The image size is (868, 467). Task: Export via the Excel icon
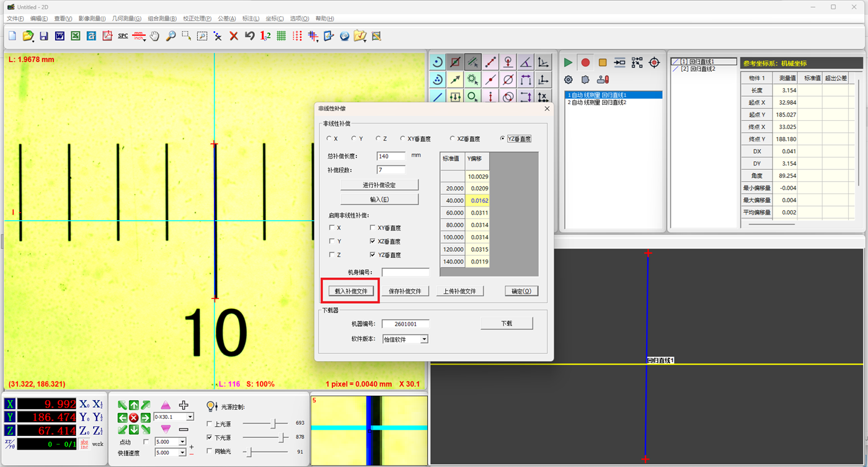pyautogui.click(x=76, y=36)
